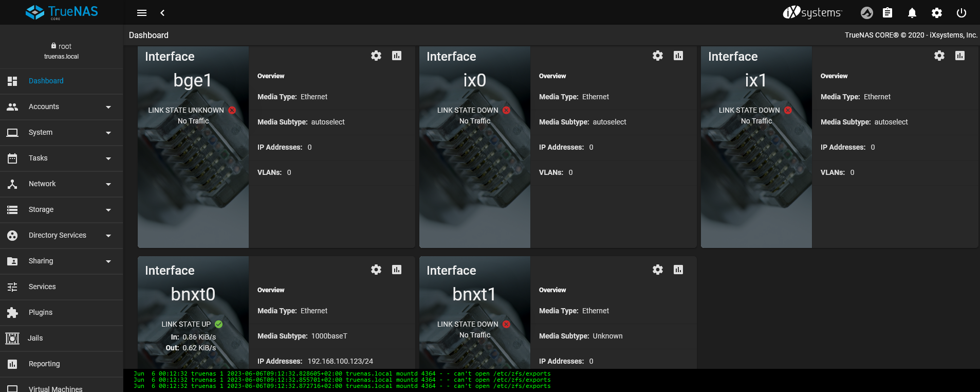Screen dimensions: 980x392
Task: Open the top bar settings gear
Action: pyautogui.click(x=937, y=13)
